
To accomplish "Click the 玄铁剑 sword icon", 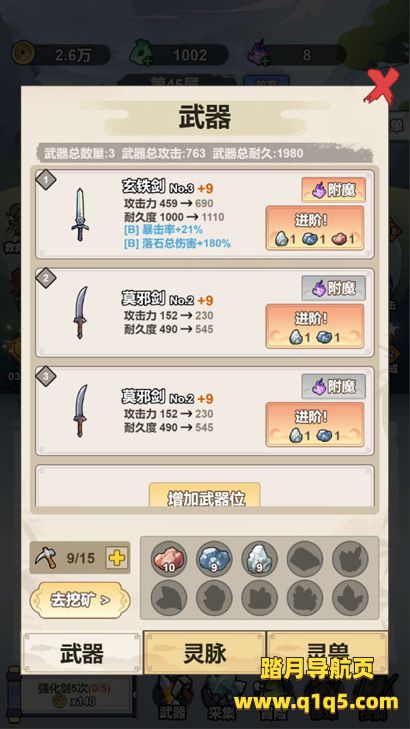I will pos(80,214).
